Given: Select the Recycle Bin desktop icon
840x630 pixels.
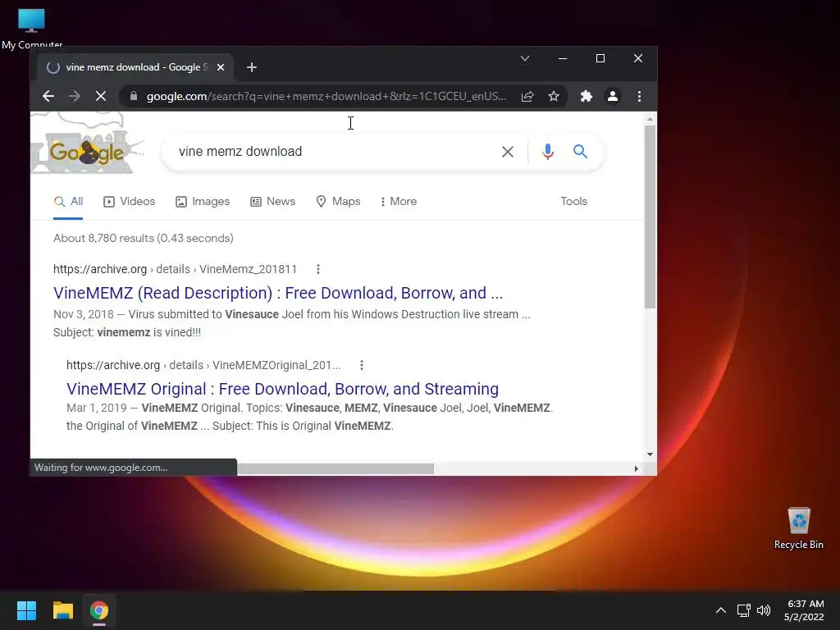Looking at the screenshot, I should point(798,528).
